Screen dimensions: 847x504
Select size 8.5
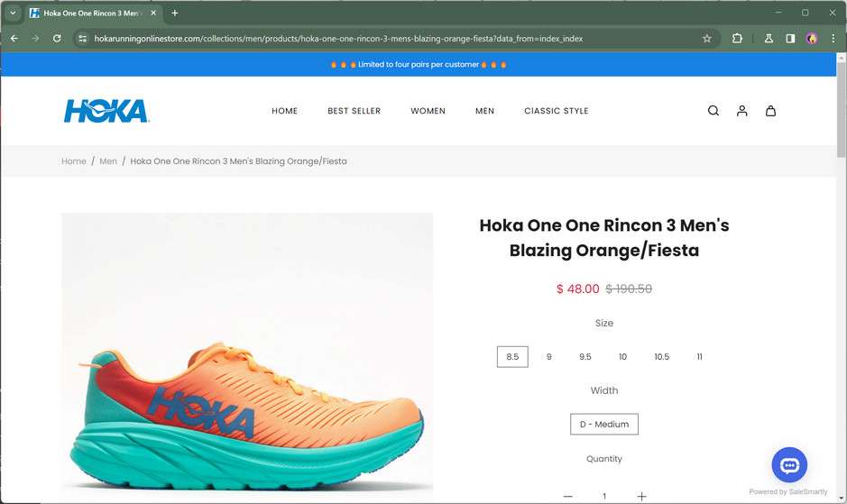click(x=512, y=356)
